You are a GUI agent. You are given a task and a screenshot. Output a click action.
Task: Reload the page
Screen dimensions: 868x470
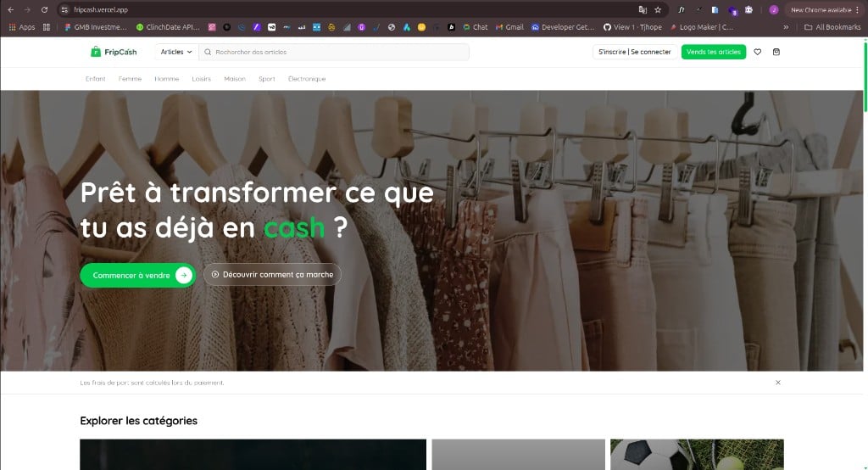point(44,9)
